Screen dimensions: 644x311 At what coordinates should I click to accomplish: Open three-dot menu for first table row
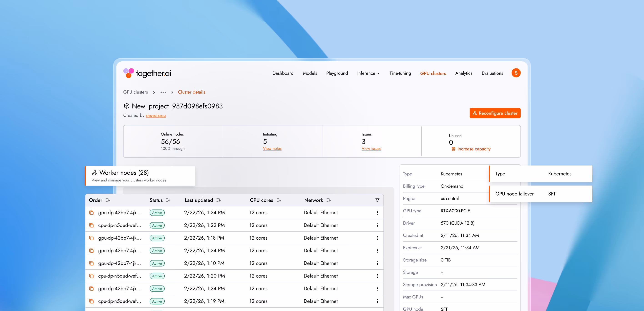tap(377, 213)
